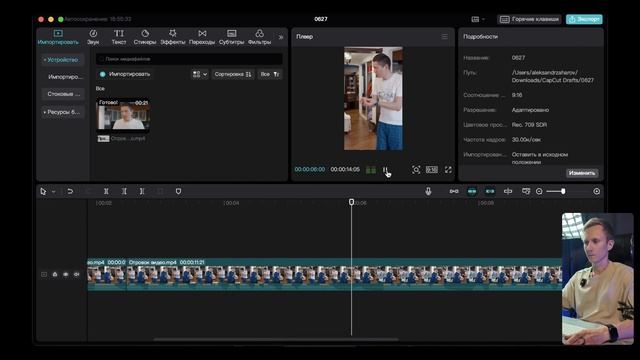Toggle clip linkage in the timeline
The image size is (640, 360).
pyautogui.click(x=490, y=191)
